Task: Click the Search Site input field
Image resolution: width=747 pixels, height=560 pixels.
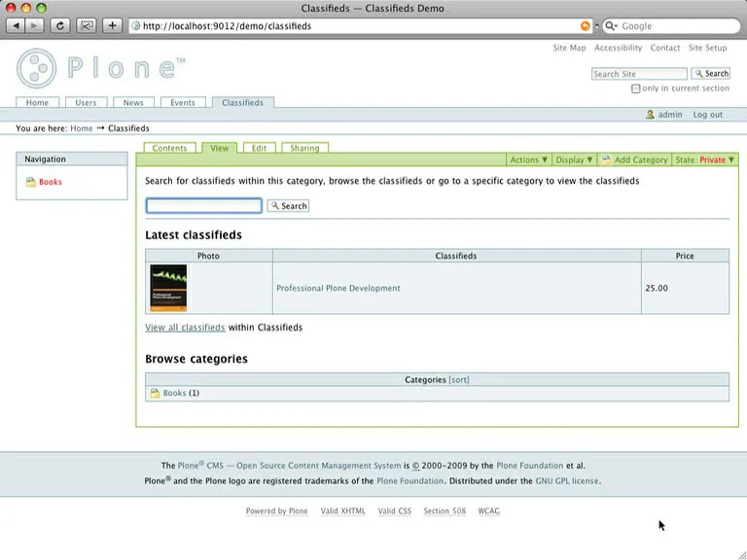Action: pos(639,74)
